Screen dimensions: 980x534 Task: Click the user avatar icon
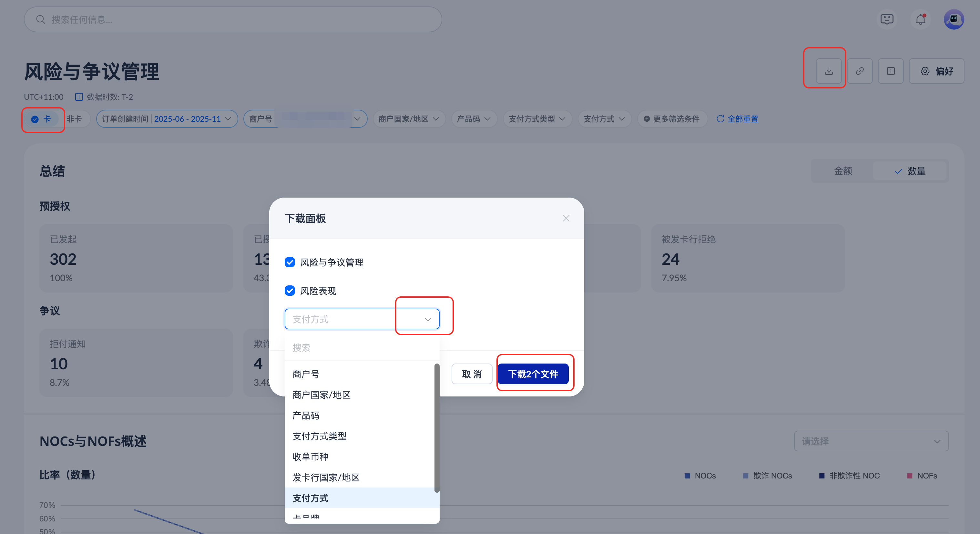(954, 19)
